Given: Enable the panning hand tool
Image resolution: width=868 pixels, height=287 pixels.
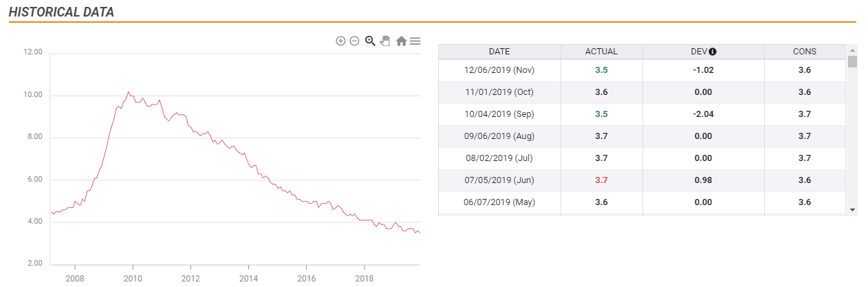Looking at the screenshot, I should 385,41.
